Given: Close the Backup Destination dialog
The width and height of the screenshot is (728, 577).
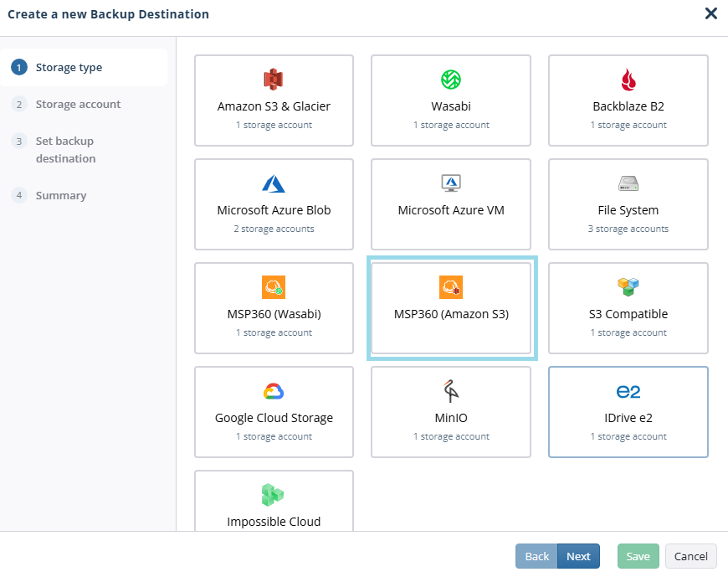Looking at the screenshot, I should (x=710, y=13).
